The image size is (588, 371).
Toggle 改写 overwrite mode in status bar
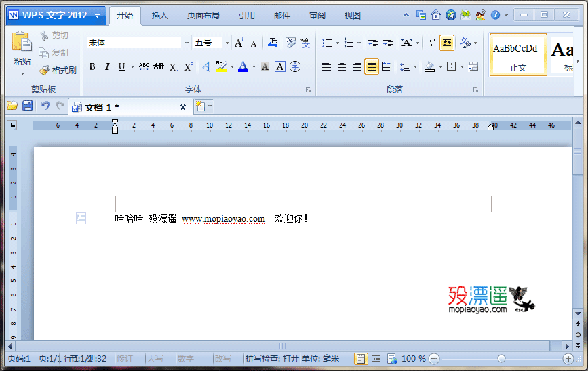222,359
